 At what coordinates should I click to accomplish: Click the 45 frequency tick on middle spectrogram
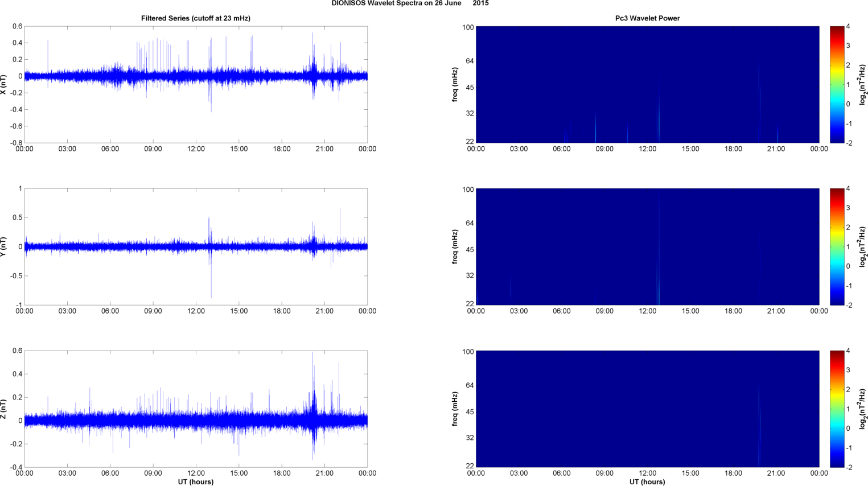[469, 250]
